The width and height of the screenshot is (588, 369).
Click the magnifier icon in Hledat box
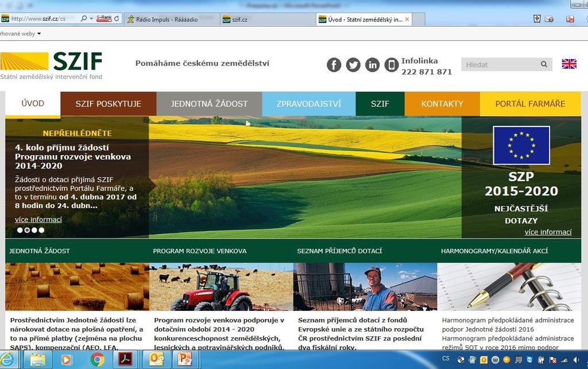[544, 64]
